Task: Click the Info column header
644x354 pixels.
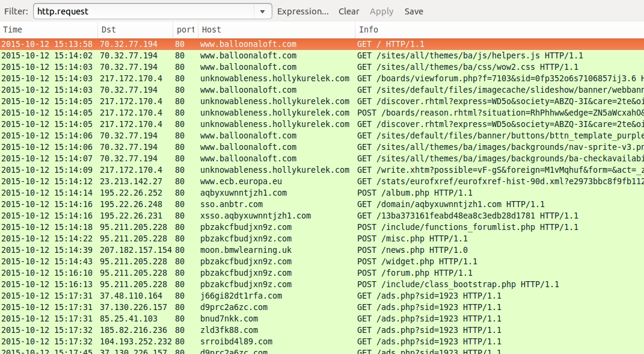Action: coord(498,29)
